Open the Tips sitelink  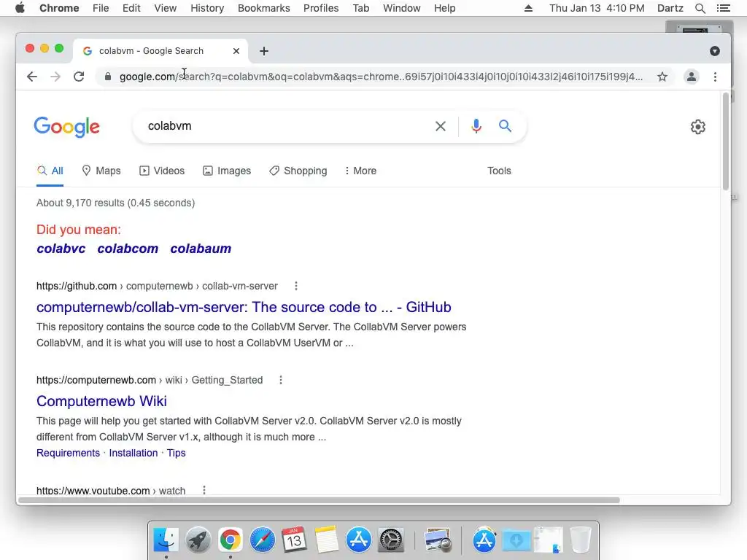coord(177,453)
